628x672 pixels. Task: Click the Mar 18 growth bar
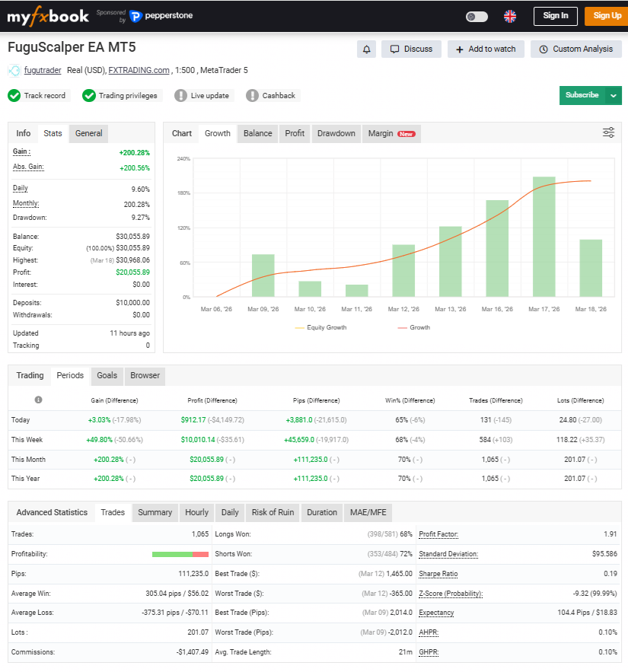pyautogui.click(x=591, y=268)
